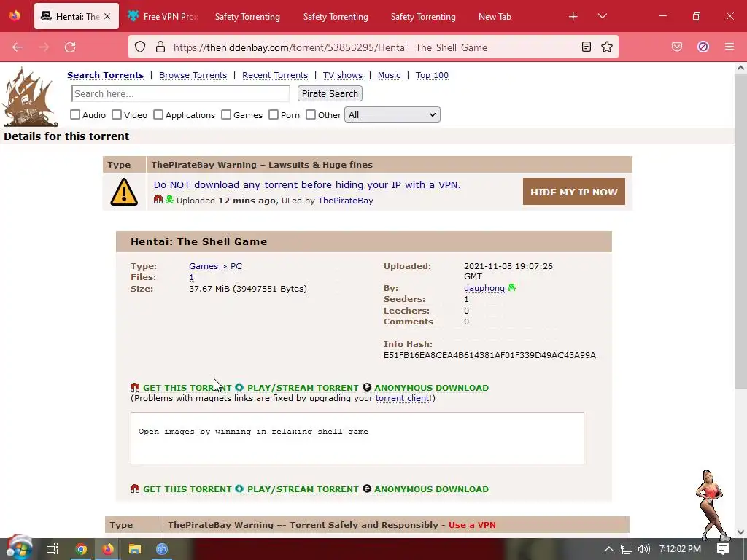Open a new tab with plus button
Viewport: 747px width, 560px height.
(x=573, y=17)
